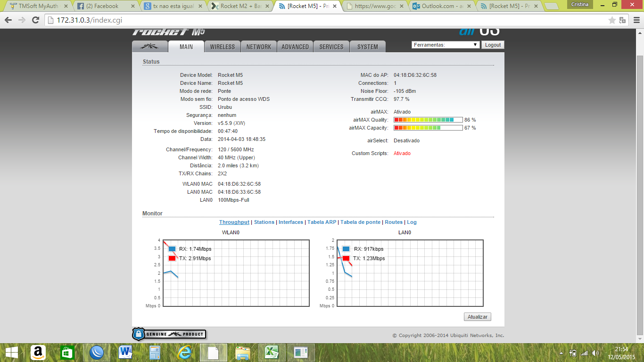Close the active Rocket M5 tab
The image size is (644, 362).
tap(335, 6)
